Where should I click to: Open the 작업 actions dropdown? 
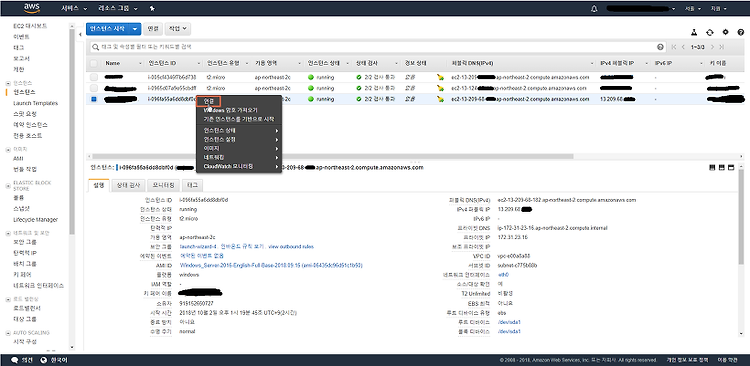pos(178,29)
